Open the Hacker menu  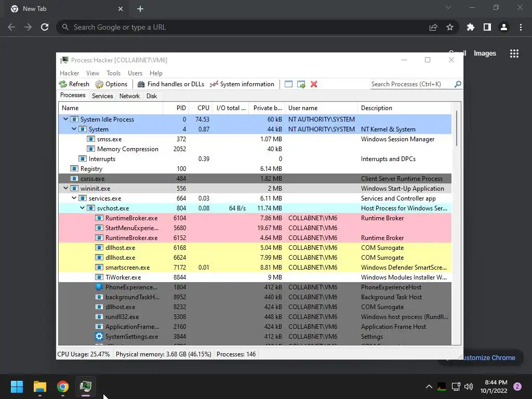tap(69, 73)
